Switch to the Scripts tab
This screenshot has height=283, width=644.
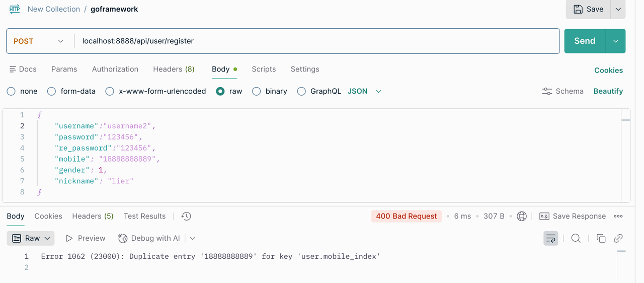[x=264, y=69]
